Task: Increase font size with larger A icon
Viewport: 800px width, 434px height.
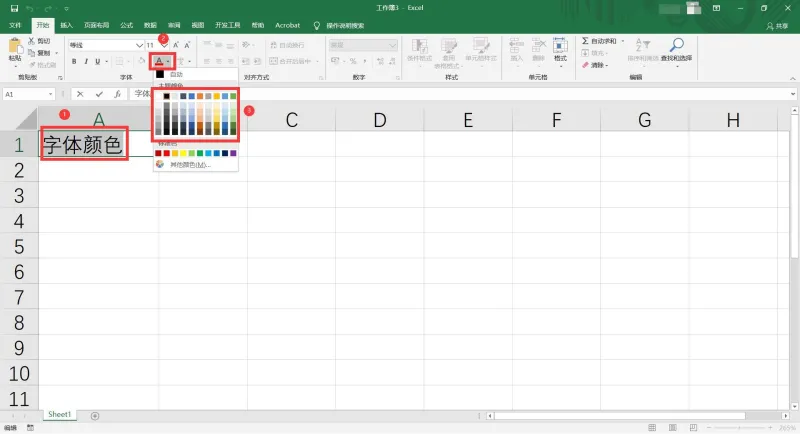Action: [176, 45]
